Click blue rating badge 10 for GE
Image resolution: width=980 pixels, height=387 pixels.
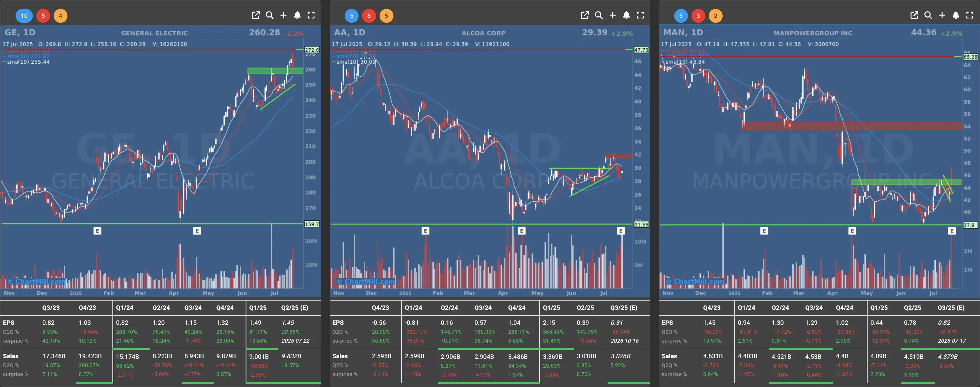(x=24, y=16)
